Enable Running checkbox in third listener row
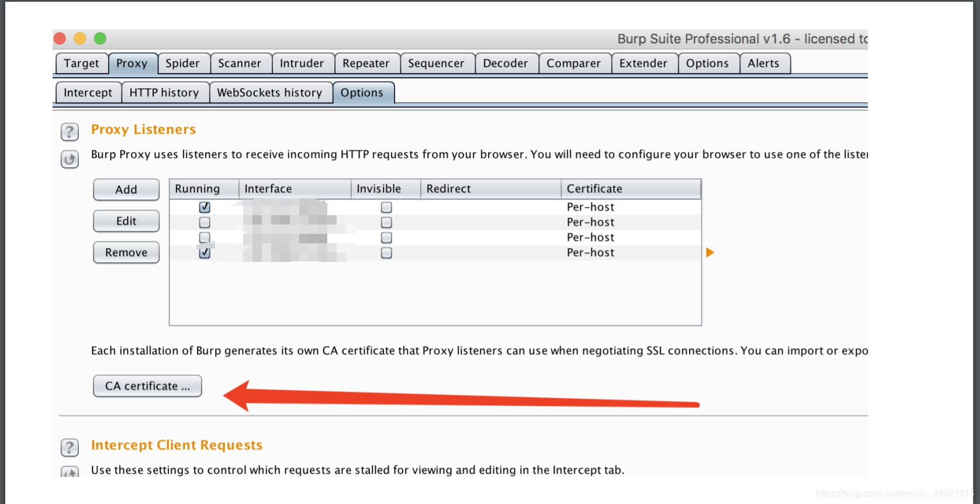 pos(205,237)
